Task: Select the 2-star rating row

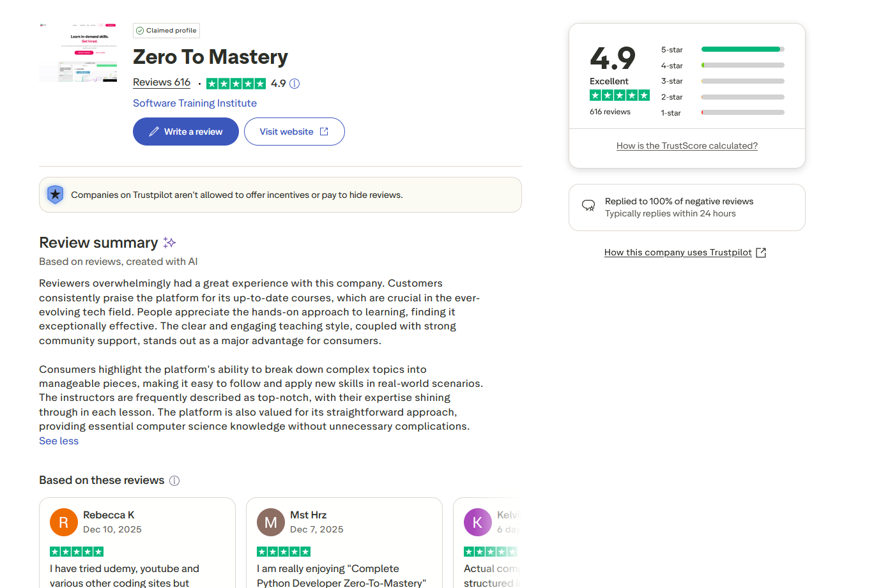Action: click(723, 97)
